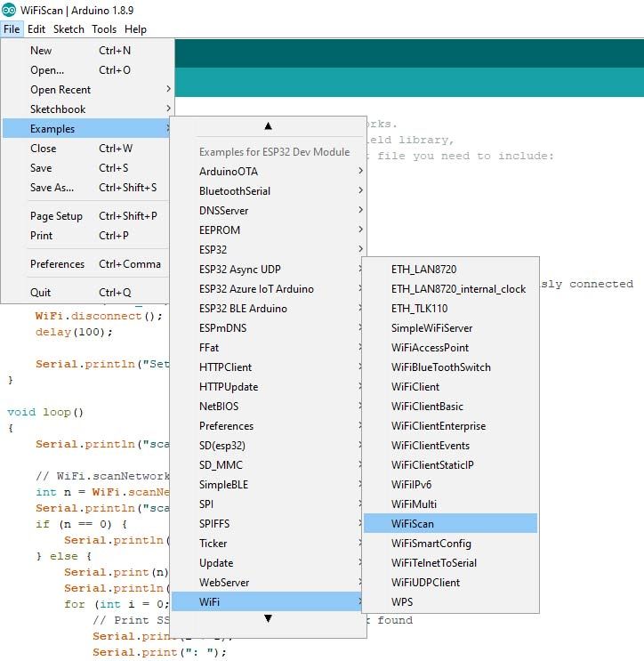Image resolution: width=644 pixels, height=661 pixels.
Task: Open the WiFiClientStaticIP example
Action: coord(451,465)
